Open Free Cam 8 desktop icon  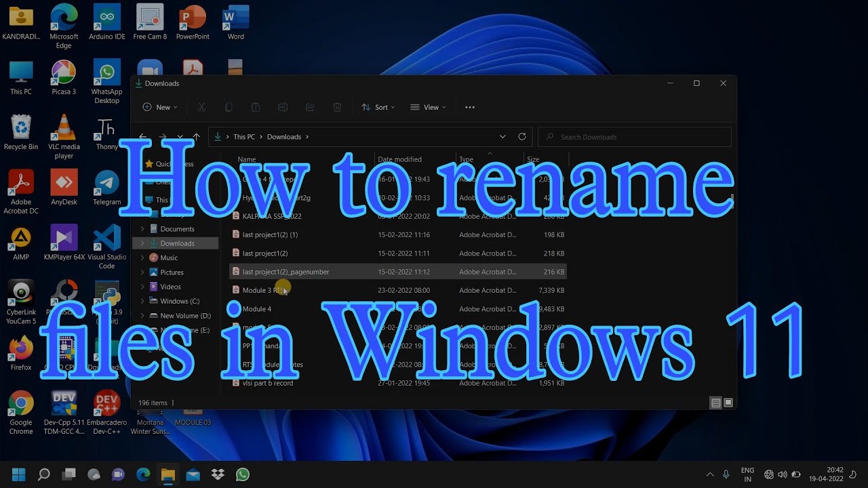tap(150, 22)
